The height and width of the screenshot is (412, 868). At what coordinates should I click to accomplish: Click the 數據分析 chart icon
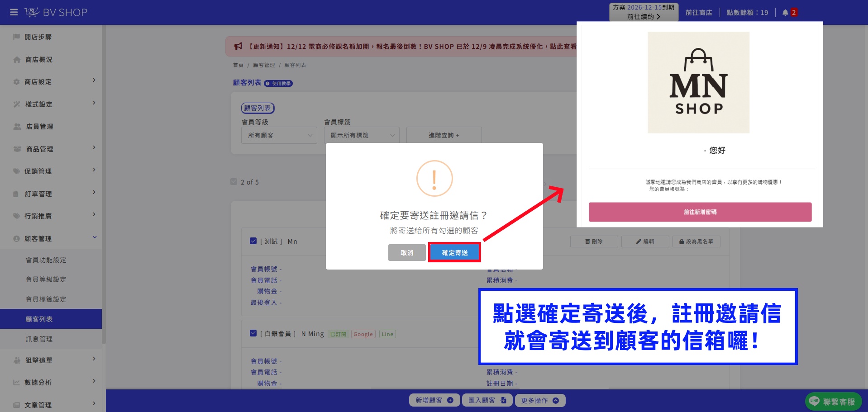17,382
